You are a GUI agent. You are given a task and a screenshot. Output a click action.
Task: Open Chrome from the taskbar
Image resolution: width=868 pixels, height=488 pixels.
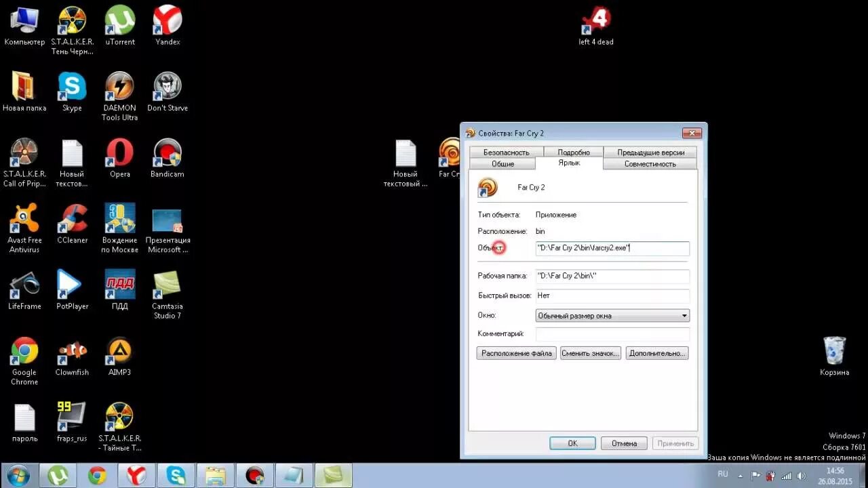[x=97, y=476]
